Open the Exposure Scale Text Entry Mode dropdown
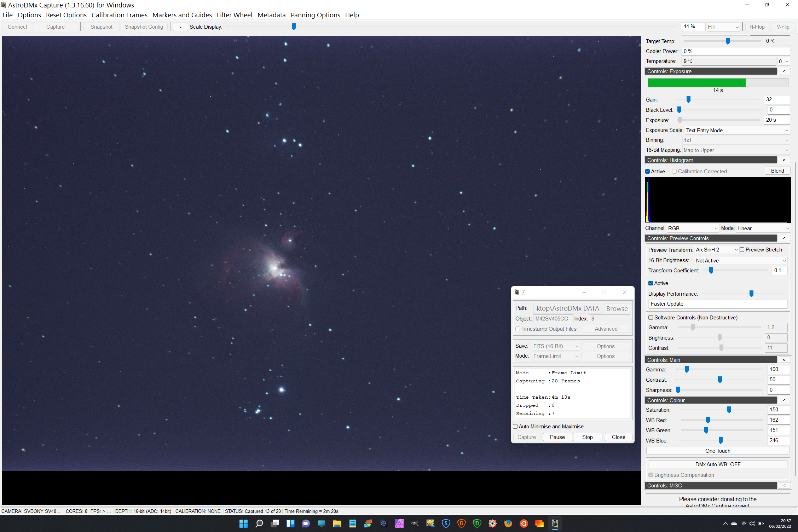The height and width of the screenshot is (532, 798). [x=737, y=131]
